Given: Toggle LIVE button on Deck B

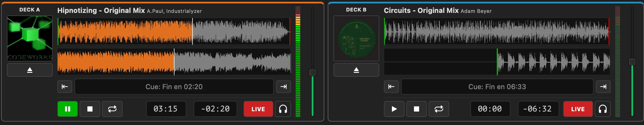Looking at the screenshot, I should 578,109.
